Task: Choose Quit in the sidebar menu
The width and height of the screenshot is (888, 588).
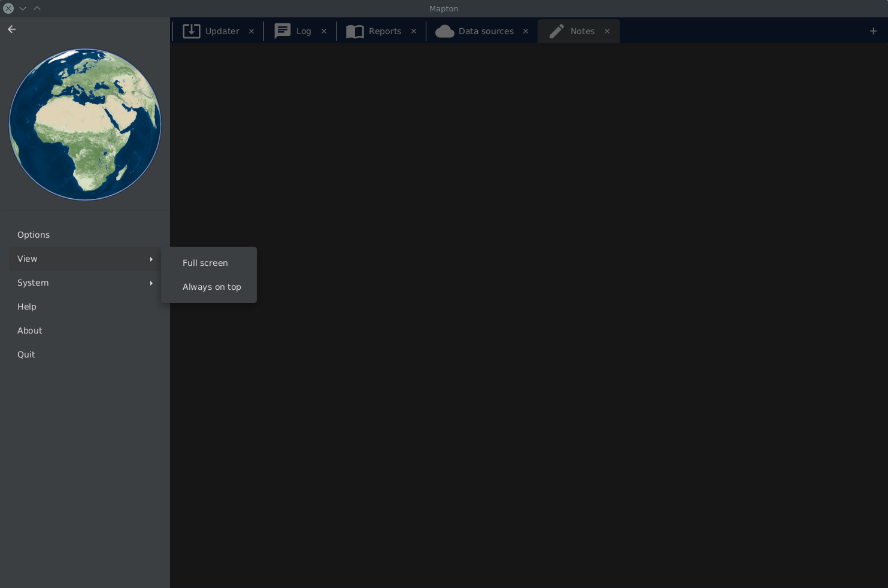Action: pos(85,354)
